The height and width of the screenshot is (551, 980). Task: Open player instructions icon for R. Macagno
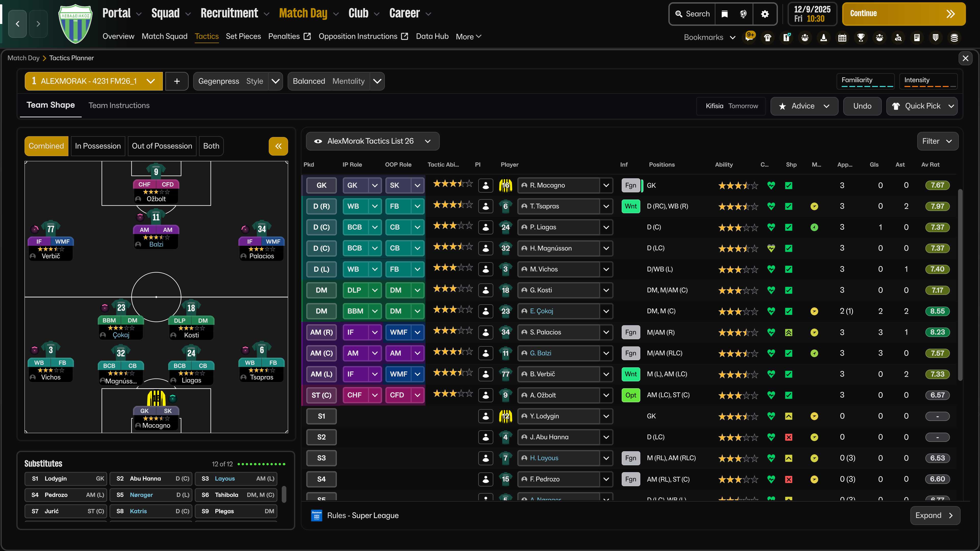click(485, 185)
